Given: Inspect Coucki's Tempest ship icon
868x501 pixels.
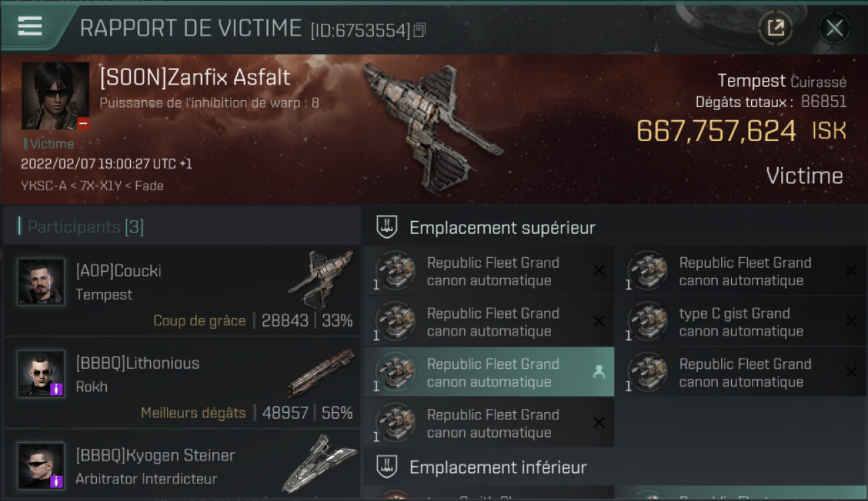Looking at the screenshot, I should tap(320, 279).
